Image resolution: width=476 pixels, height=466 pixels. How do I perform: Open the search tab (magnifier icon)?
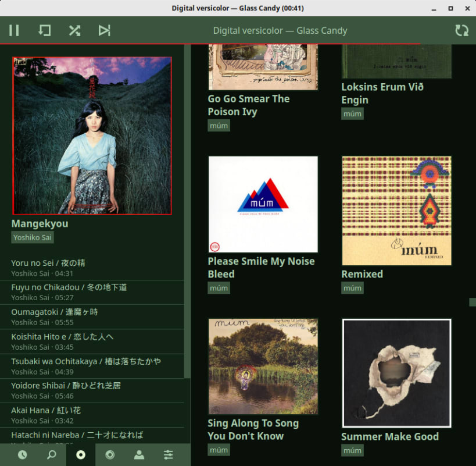pos(52,455)
